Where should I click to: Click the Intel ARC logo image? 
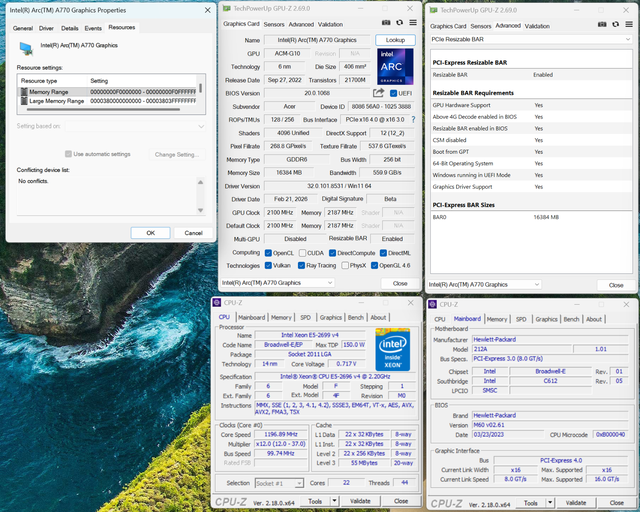click(x=395, y=67)
